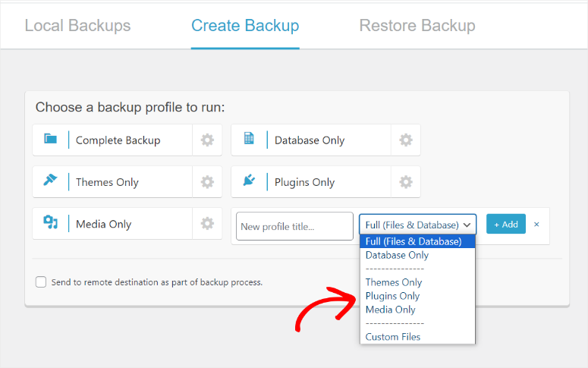
Task: Click the Database Only table icon
Action: click(249, 140)
